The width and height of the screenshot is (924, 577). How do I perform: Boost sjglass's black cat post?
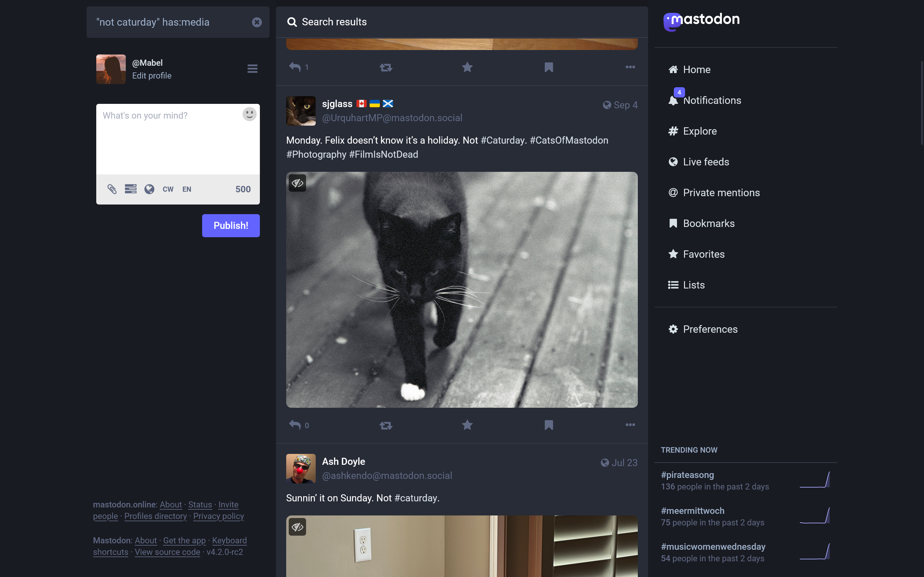tap(386, 425)
